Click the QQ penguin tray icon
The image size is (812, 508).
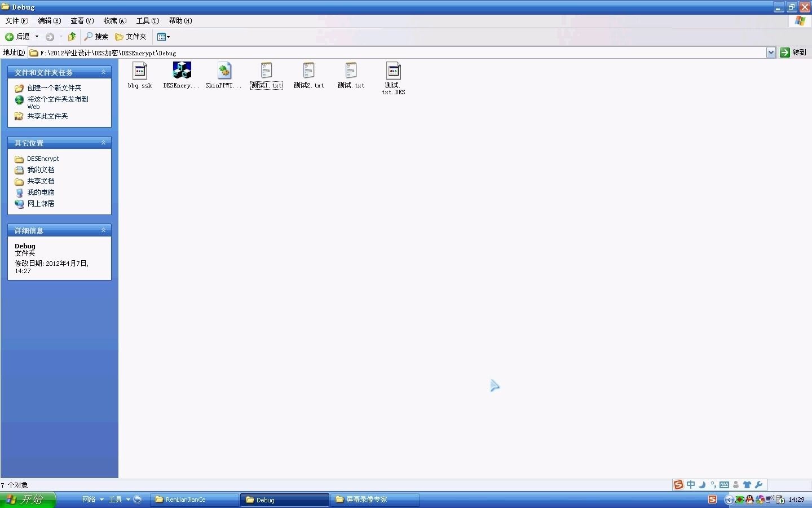tap(749, 500)
